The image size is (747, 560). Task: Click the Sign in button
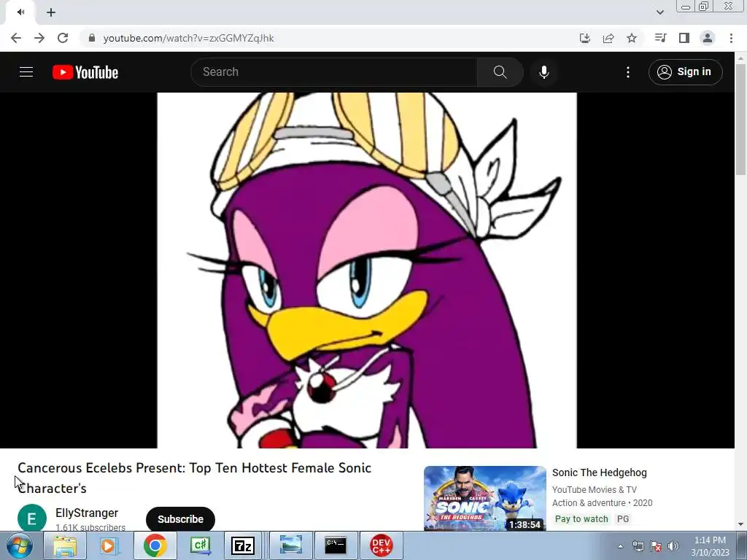pyautogui.click(x=685, y=72)
